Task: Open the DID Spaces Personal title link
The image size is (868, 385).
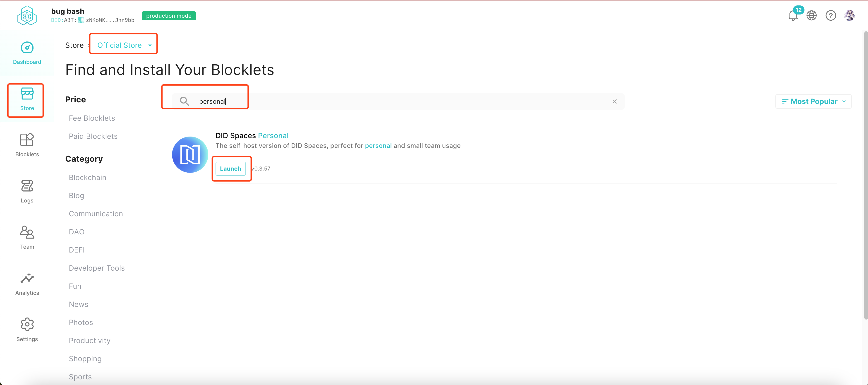Action: (x=252, y=135)
